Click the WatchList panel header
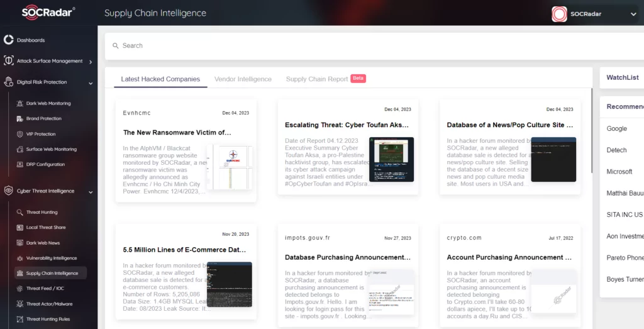 (x=622, y=77)
